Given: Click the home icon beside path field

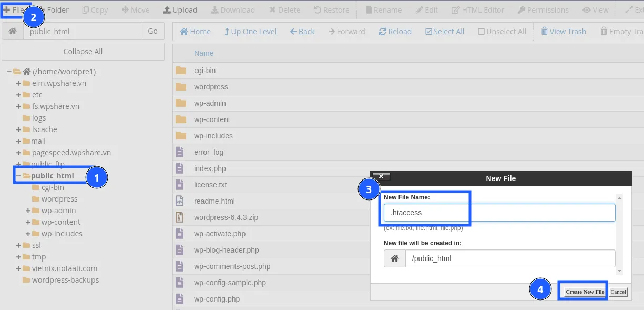Looking at the screenshot, I should pos(13,31).
